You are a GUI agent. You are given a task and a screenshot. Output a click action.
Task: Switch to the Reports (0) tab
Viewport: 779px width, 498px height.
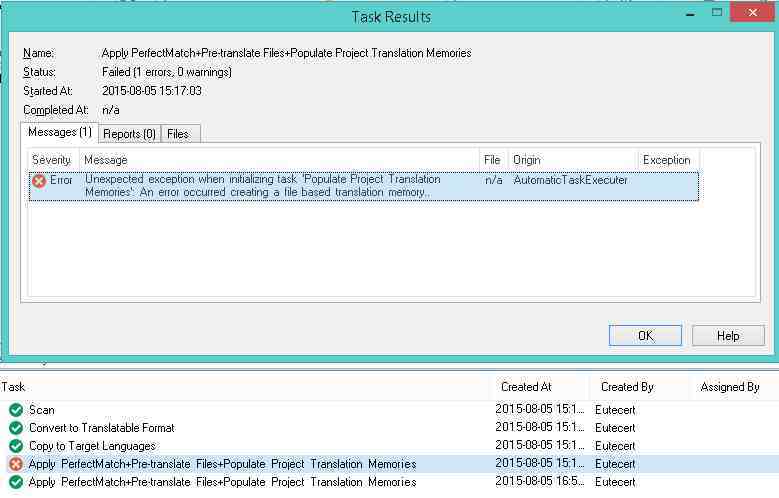(130, 133)
